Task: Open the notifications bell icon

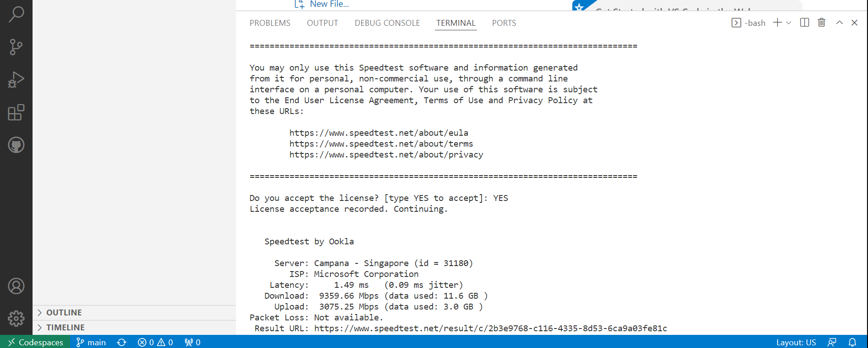Action: tap(852, 342)
